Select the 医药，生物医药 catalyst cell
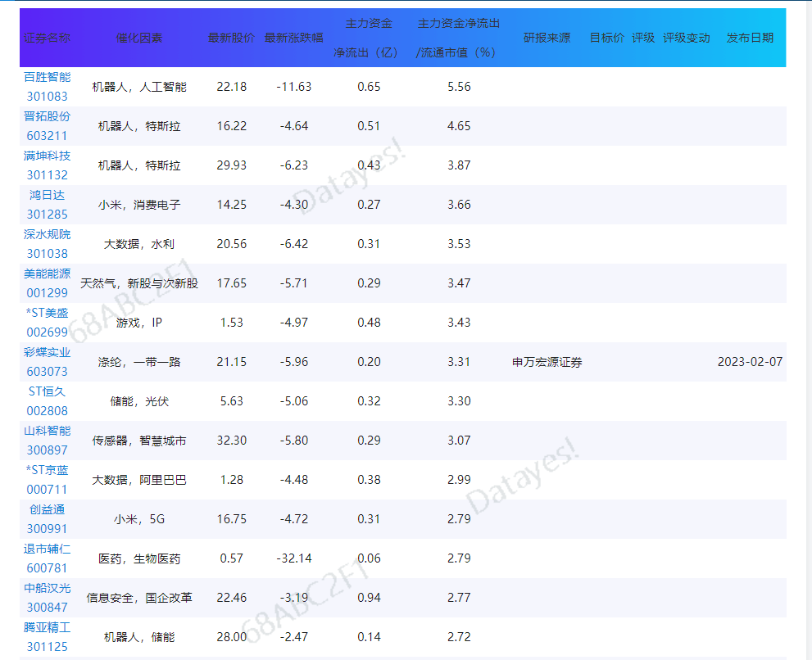 tap(139, 559)
